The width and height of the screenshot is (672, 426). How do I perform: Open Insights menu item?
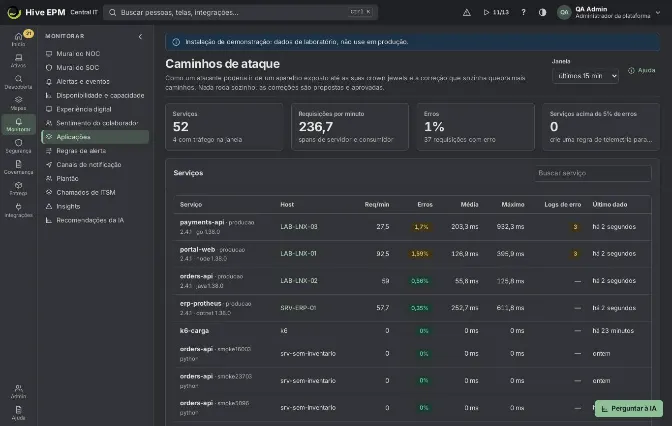[95, 206]
